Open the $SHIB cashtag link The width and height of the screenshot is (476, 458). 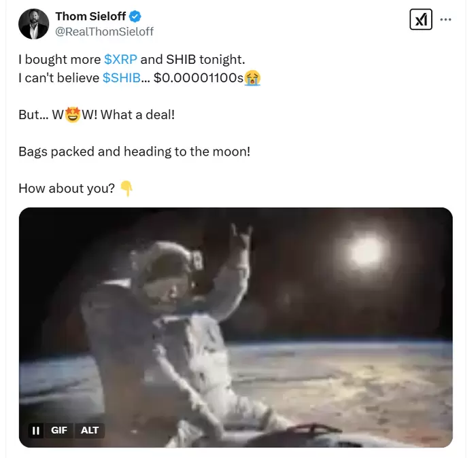(x=121, y=78)
